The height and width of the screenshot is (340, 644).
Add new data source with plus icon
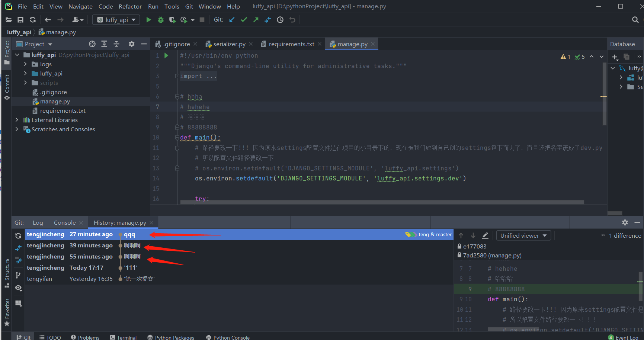click(x=615, y=57)
